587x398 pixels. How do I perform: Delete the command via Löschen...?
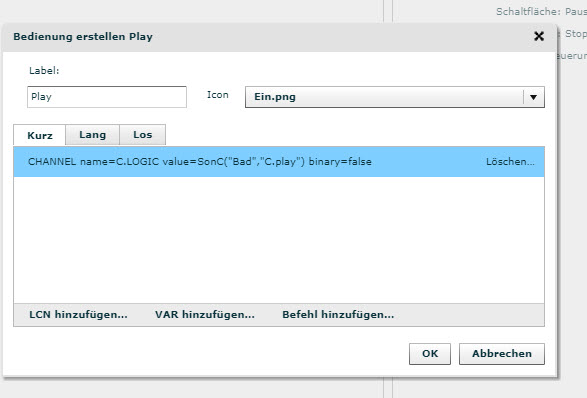[x=510, y=162]
